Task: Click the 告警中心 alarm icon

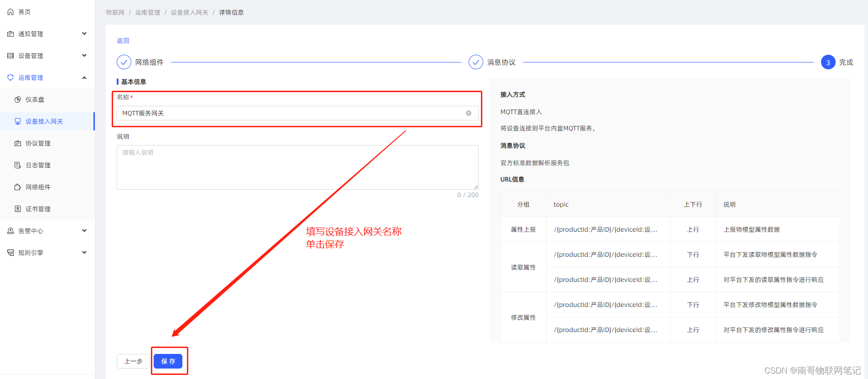Action: coord(10,231)
